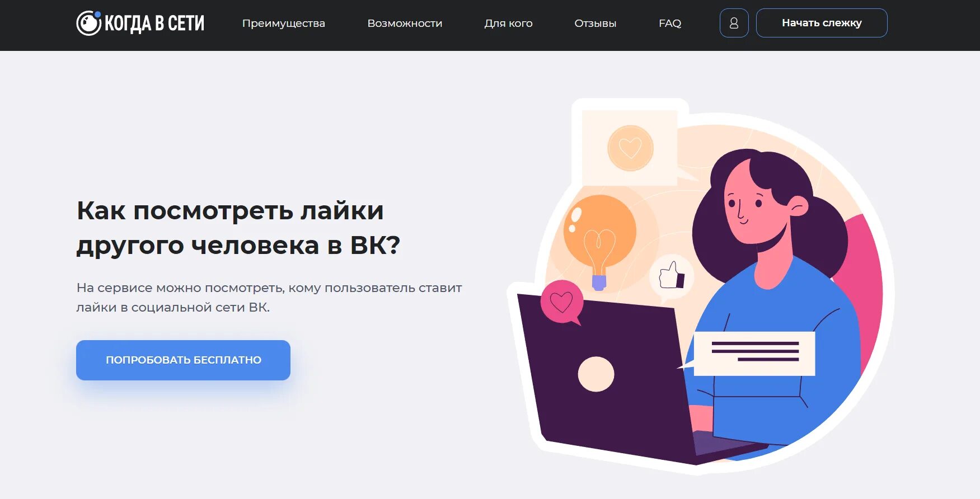The height and width of the screenshot is (499, 980).
Task: Click the Когда в сети logo text
Action: coord(154,23)
